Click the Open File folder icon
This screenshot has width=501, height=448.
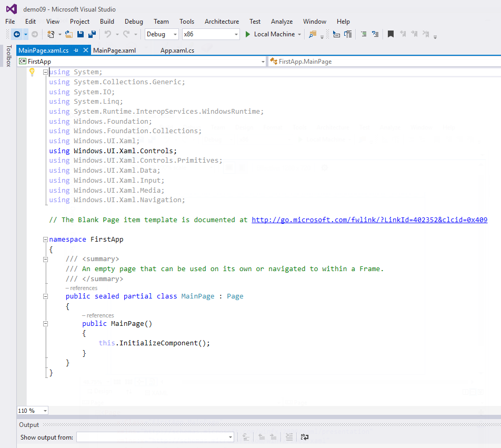coord(69,34)
